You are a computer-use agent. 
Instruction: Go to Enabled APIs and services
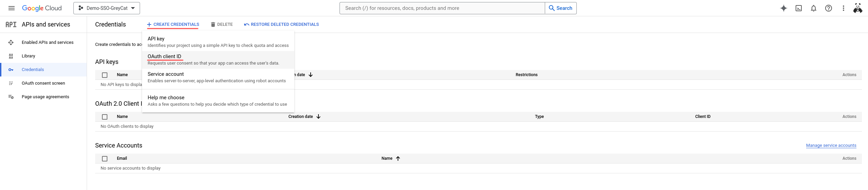44,42
